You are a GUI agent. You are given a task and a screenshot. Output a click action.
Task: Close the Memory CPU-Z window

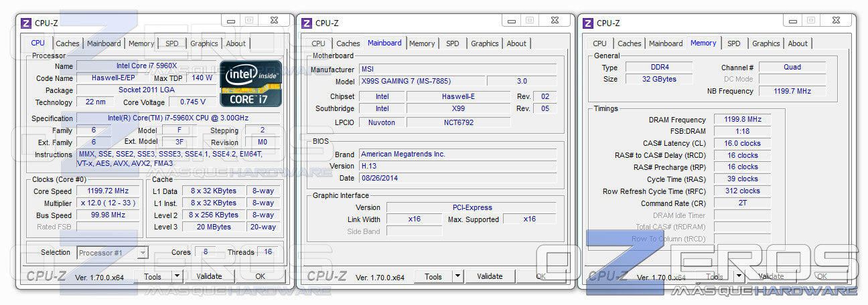click(837, 21)
